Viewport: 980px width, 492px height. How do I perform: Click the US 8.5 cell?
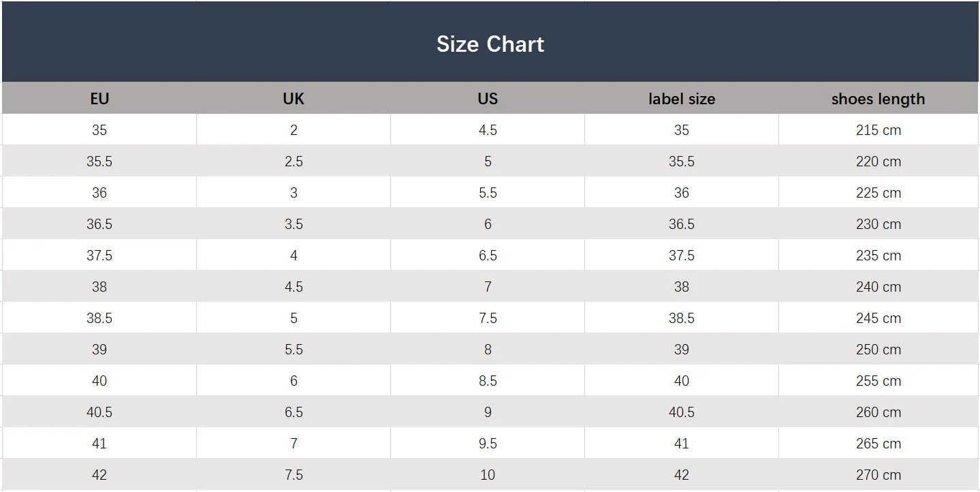pyautogui.click(x=488, y=381)
